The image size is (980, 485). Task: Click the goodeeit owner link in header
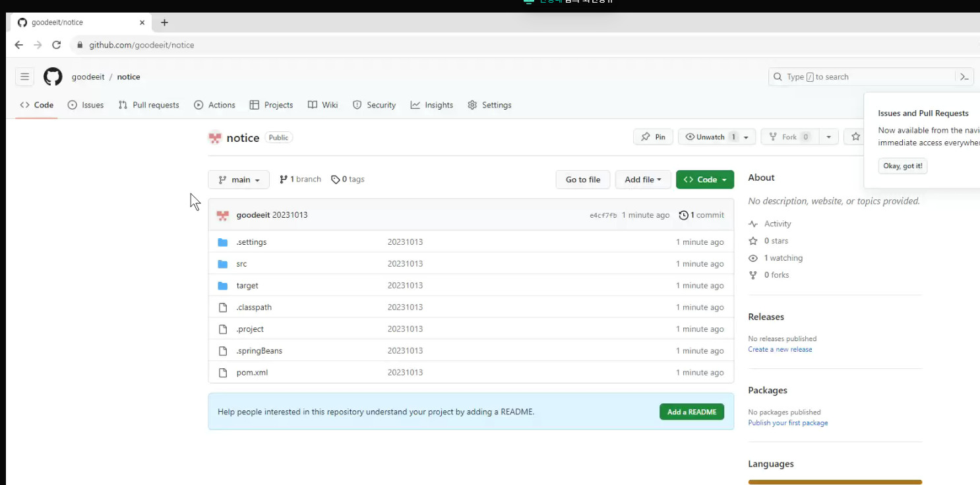pos(88,77)
